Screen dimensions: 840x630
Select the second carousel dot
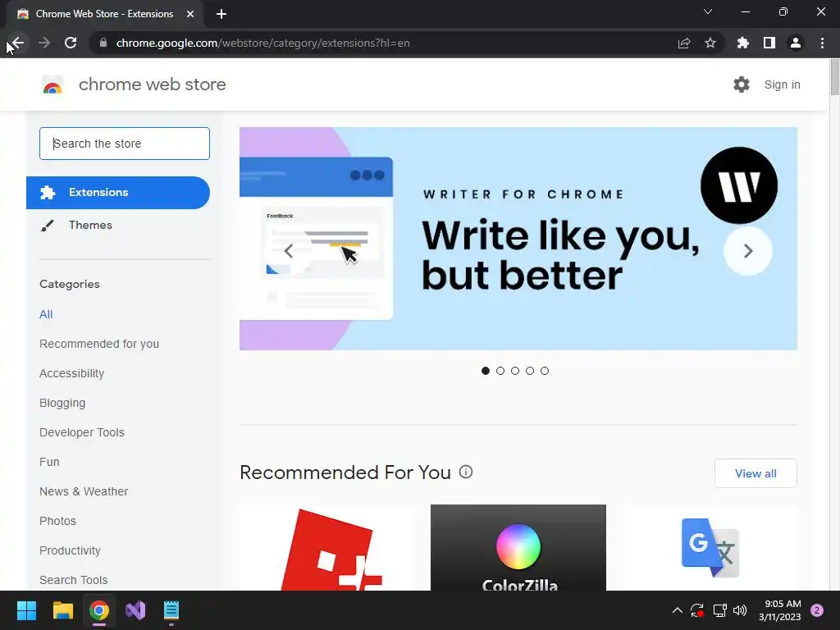pyautogui.click(x=500, y=371)
